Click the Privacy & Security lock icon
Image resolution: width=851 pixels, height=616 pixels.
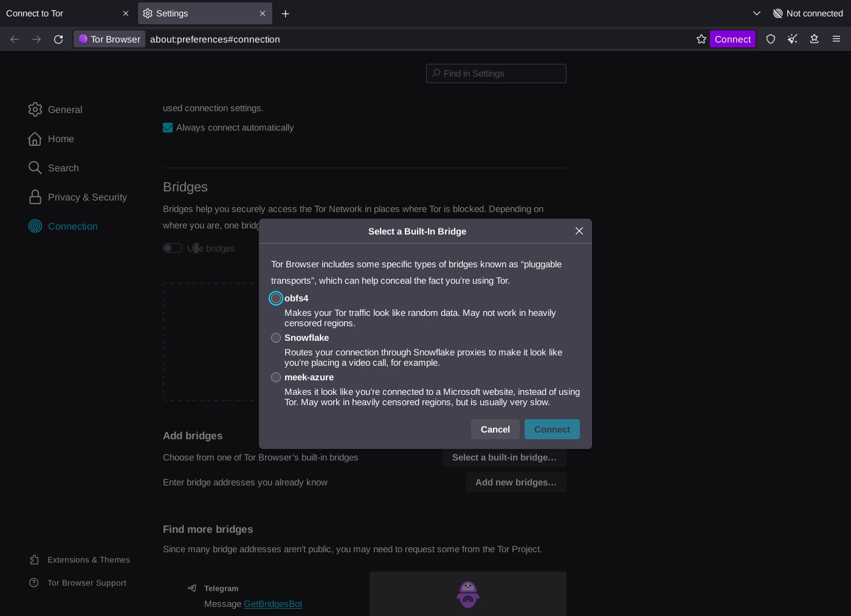(35, 197)
